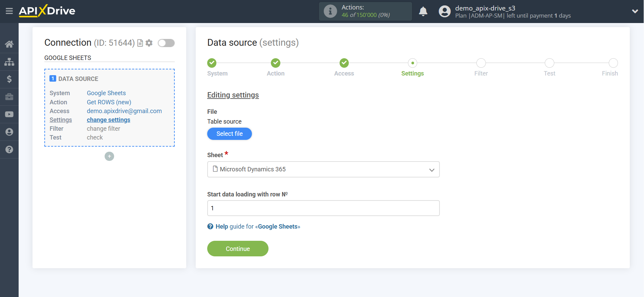The width and height of the screenshot is (644, 297).
Task: Click the GOOGLE SHEETS connection title
Action: [x=68, y=58]
